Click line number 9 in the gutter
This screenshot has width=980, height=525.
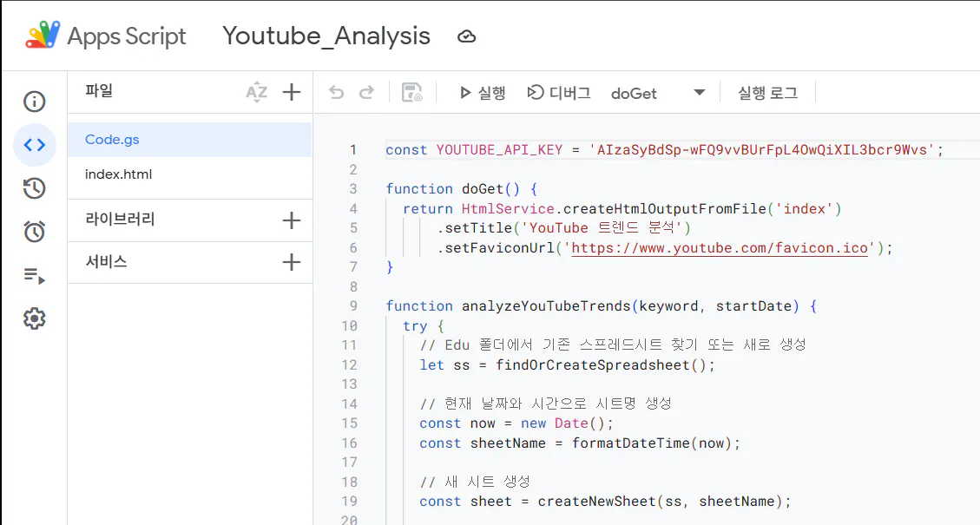pyautogui.click(x=353, y=306)
